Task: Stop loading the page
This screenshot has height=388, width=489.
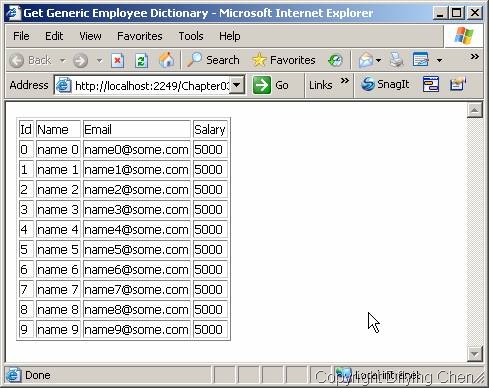Action: [117, 60]
